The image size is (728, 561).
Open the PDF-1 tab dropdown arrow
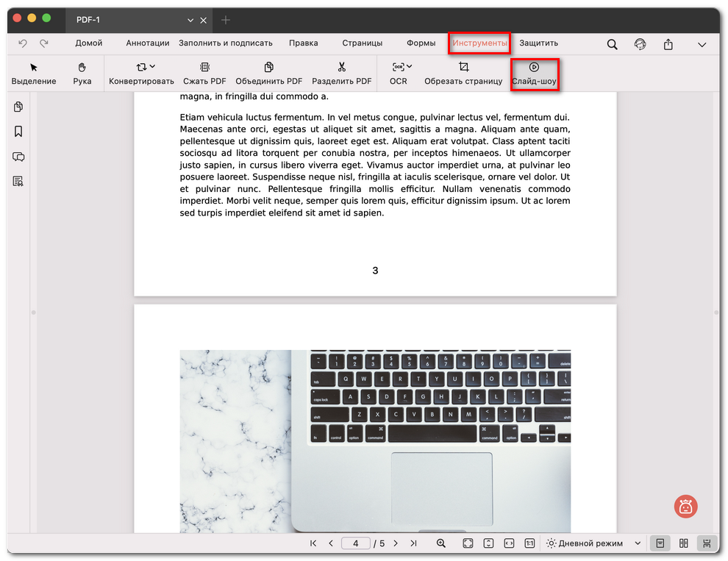[x=191, y=20]
